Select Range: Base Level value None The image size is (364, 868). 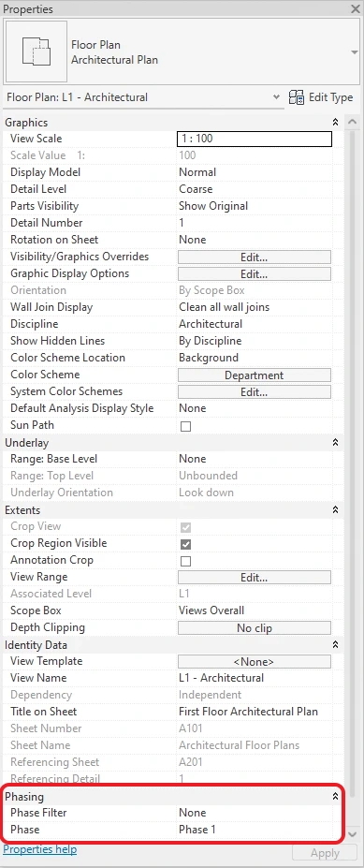[x=193, y=459]
